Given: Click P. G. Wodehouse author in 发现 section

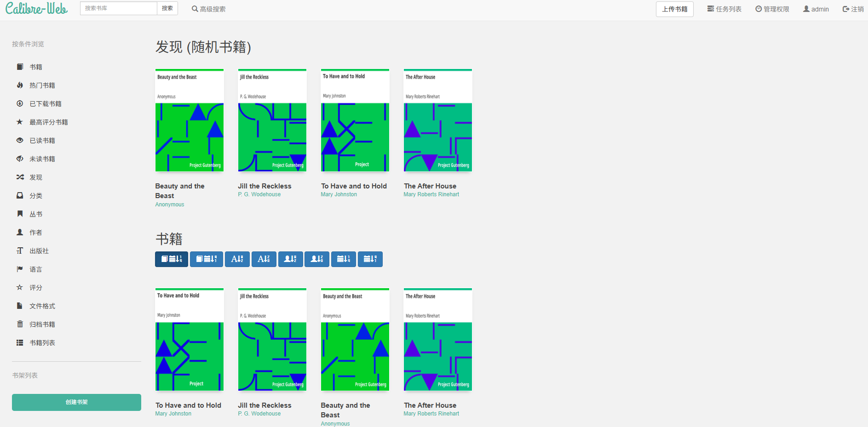Looking at the screenshot, I should click(x=259, y=194).
